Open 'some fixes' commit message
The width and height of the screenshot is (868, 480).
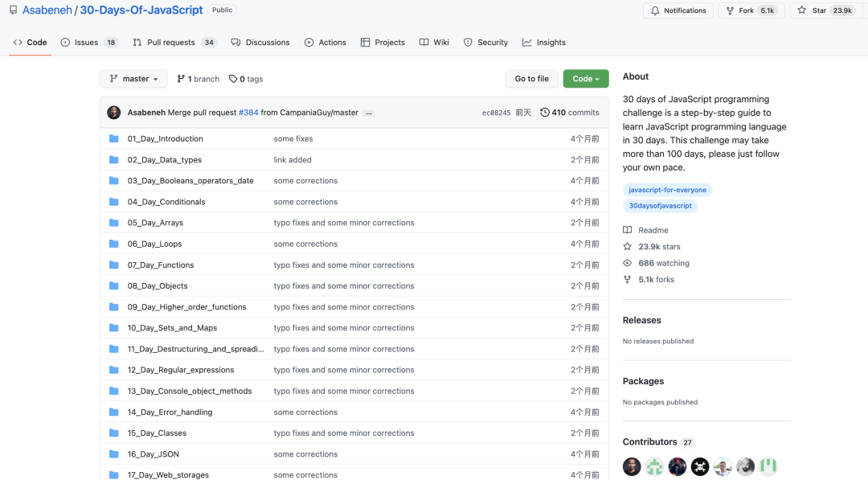[293, 138]
